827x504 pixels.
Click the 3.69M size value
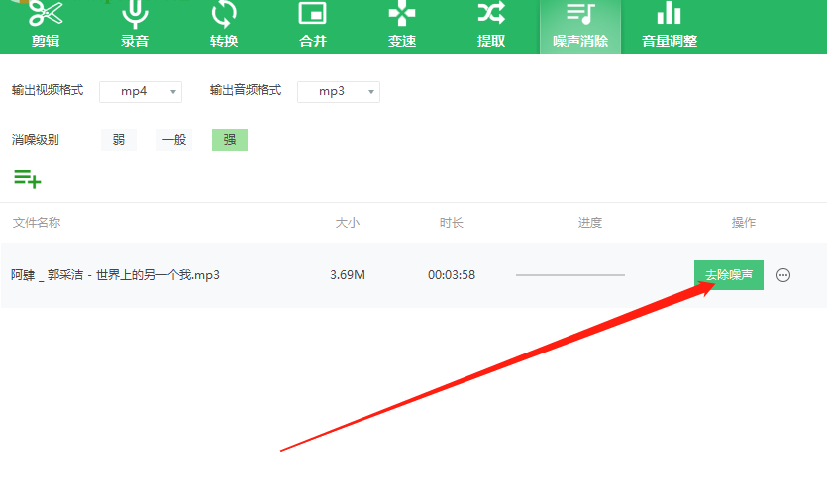(x=348, y=275)
